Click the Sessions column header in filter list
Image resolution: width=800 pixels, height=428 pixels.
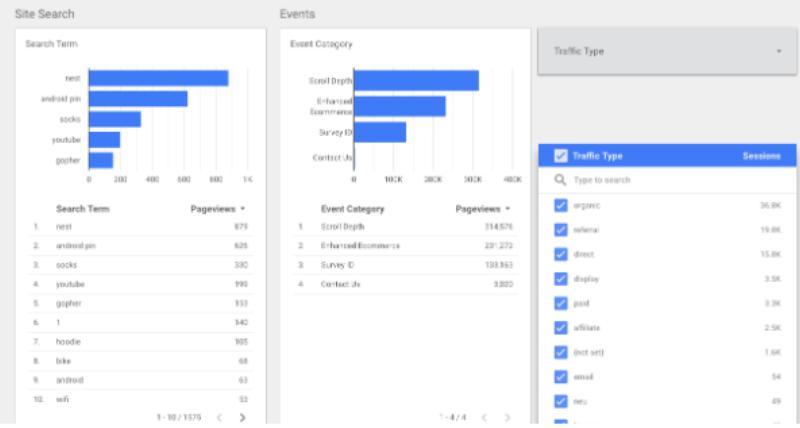[761, 156]
